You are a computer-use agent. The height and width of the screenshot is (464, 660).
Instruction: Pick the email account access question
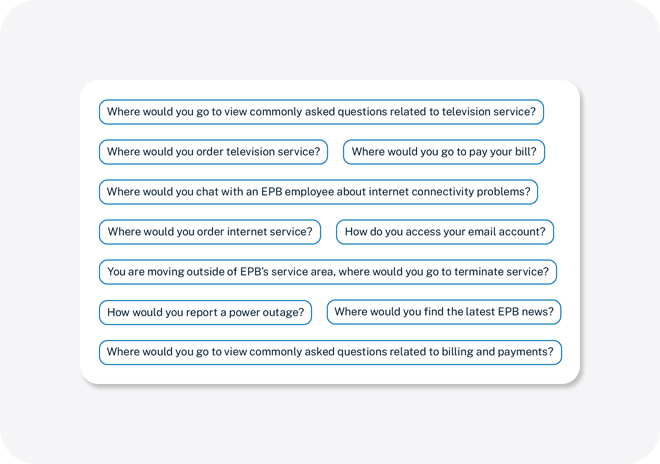point(444,232)
